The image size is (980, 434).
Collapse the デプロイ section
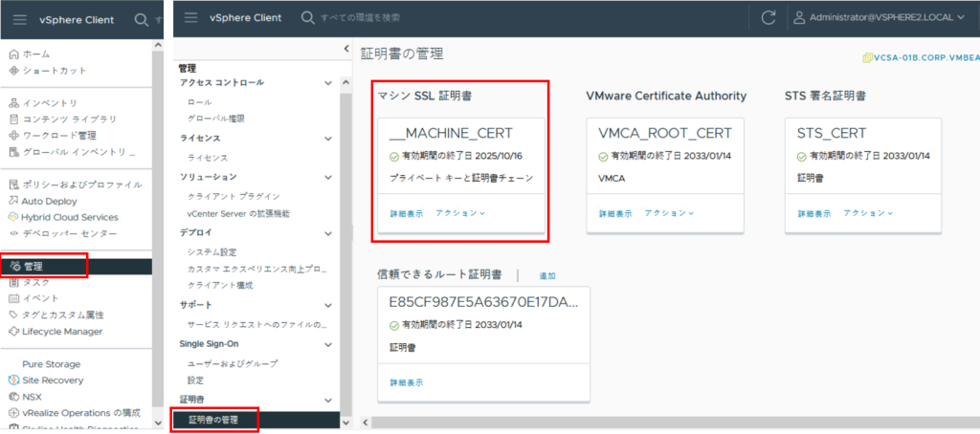[328, 233]
